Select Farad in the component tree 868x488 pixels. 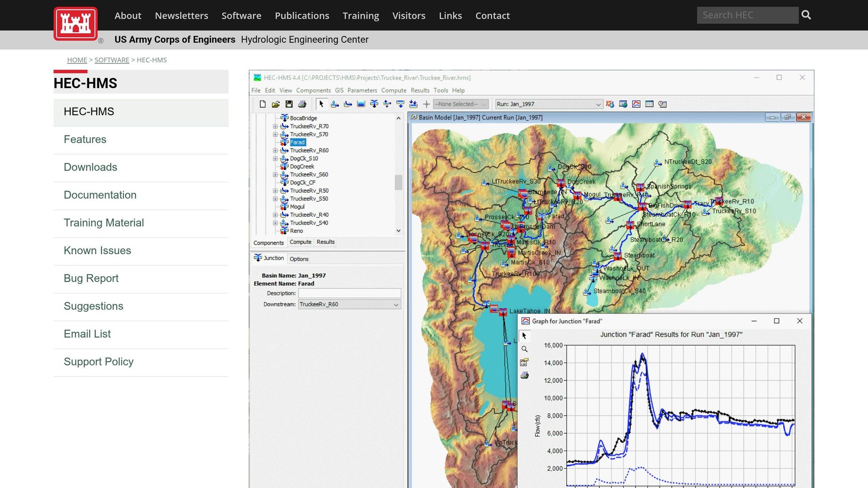tap(298, 142)
